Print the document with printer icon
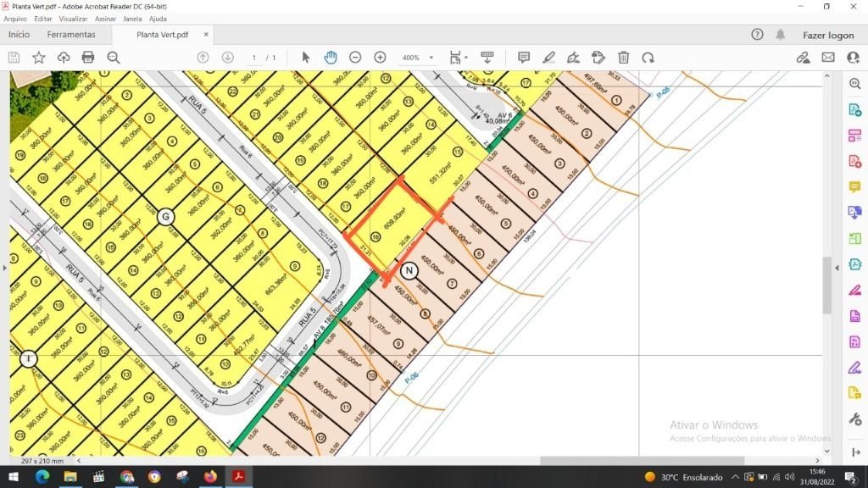 (88, 58)
